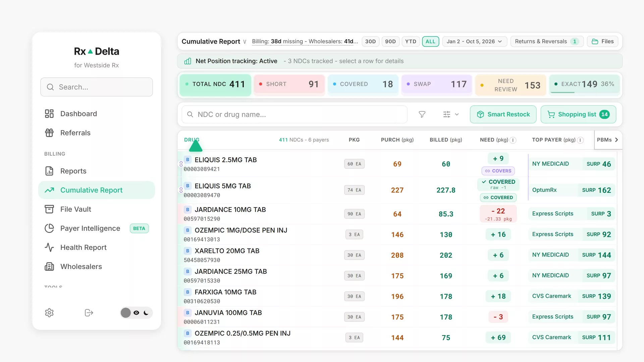Open the column settings sliders dropdown

[450, 114]
